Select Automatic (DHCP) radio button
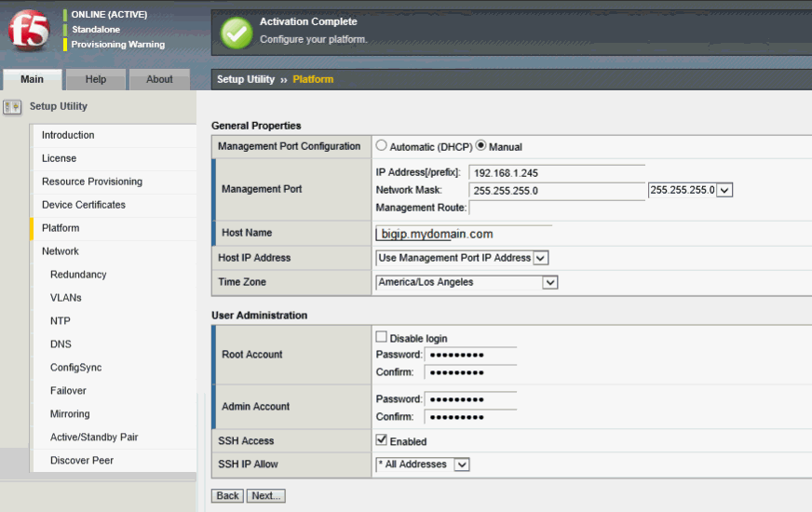Viewport: 812px width, 512px height. click(x=382, y=146)
